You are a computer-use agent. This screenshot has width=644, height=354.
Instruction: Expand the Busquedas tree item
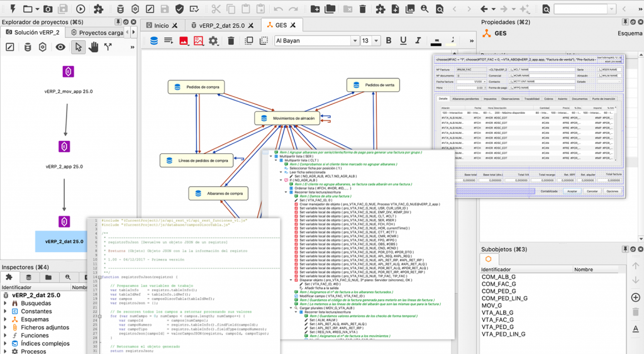[x=5, y=304]
